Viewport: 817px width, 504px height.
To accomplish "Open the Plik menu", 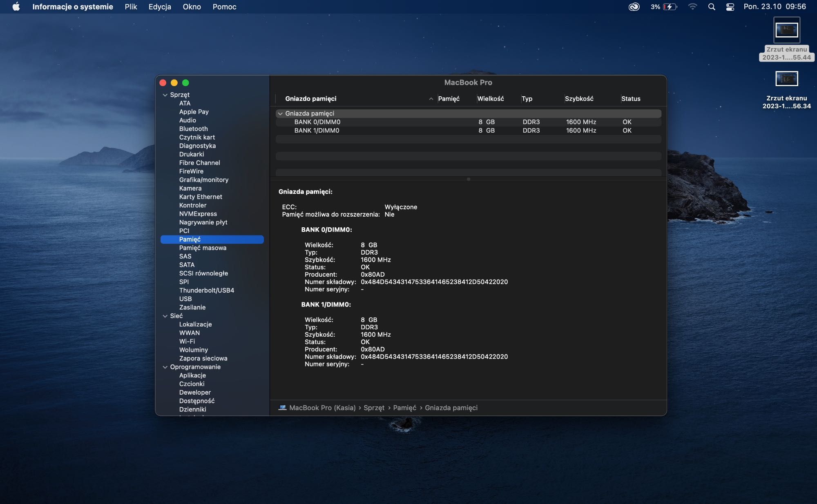I will point(131,7).
